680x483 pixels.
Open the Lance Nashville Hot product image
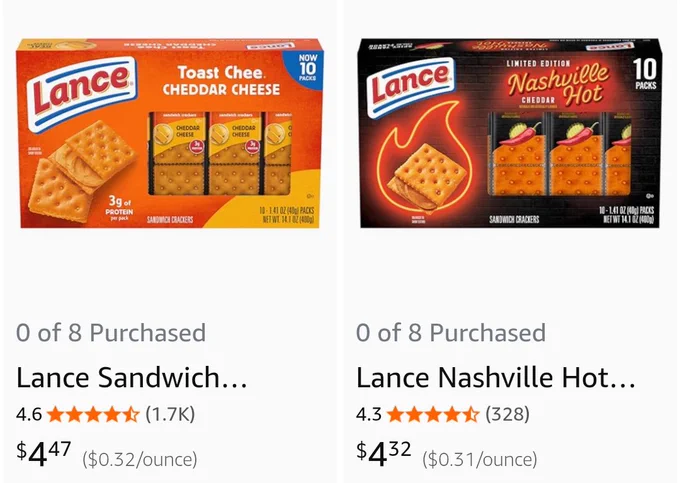(x=510, y=133)
